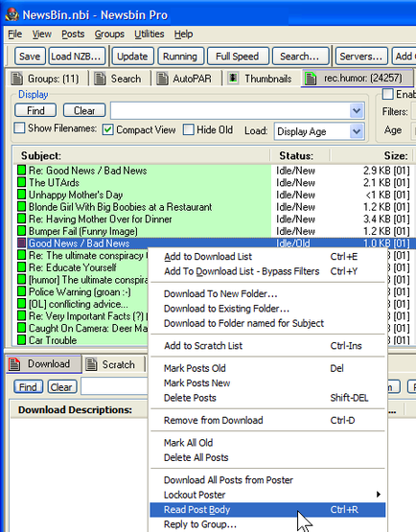Viewport: 416px width, 532px height.
Task: Click the Search toolbar button
Action: click(x=300, y=56)
